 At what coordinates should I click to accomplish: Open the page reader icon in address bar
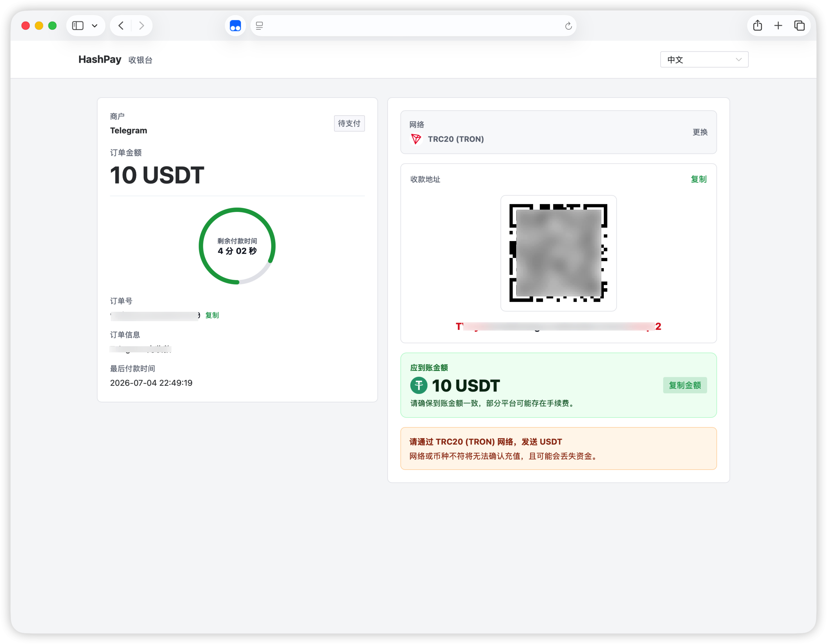(259, 26)
